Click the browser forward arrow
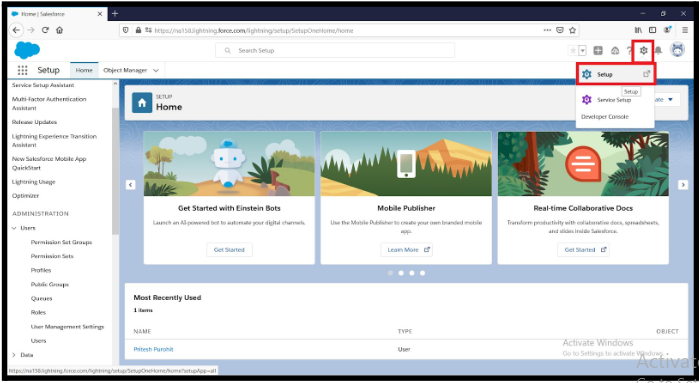Viewport: 699px width, 383px height. point(31,30)
